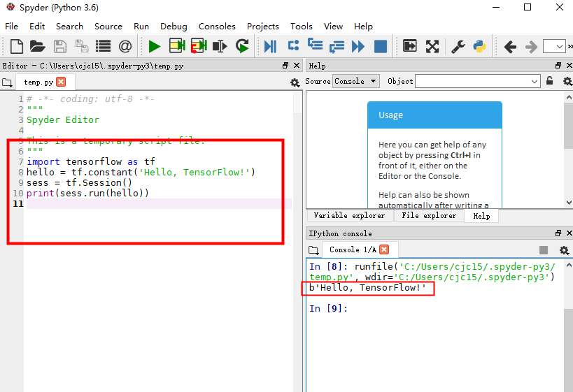The image size is (573, 392).
Task: Start debugging with the debug file icon
Action: 270,46
